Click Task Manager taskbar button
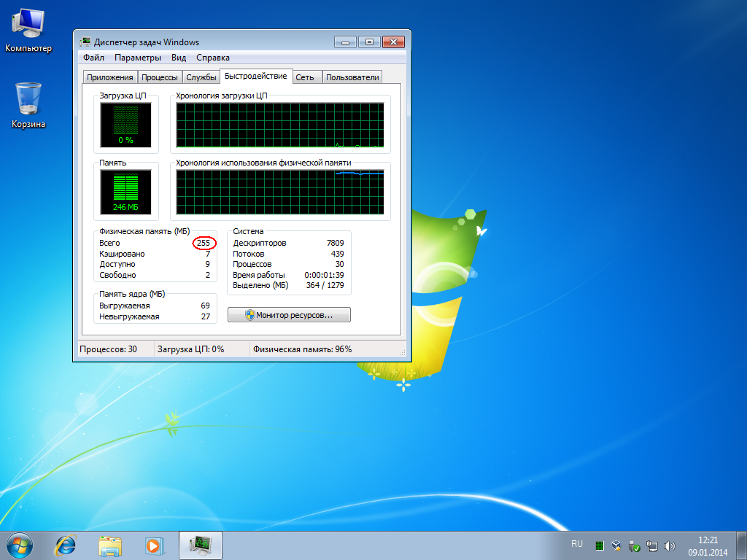Image resolution: width=747 pixels, height=560 pixels. [201, 545]
